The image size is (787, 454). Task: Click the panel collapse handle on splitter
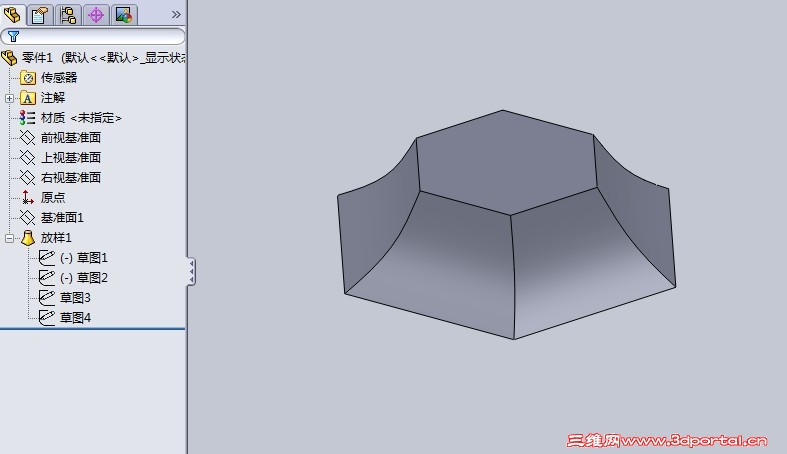pyautogui.click(x=191, y=271)
